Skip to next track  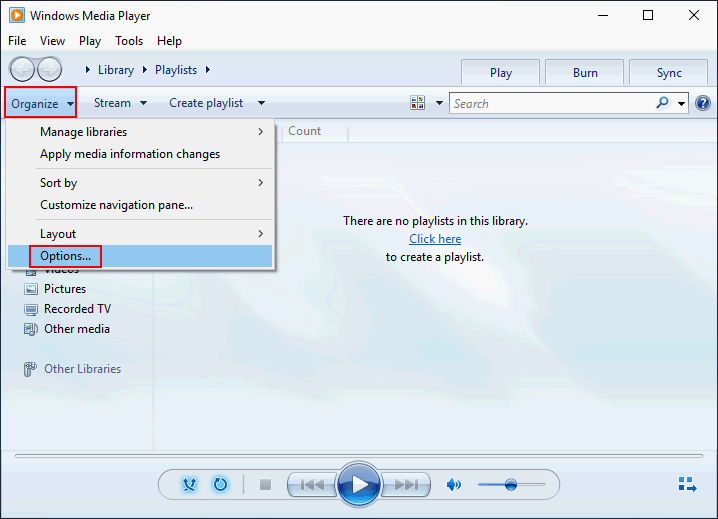click(x=406, y=484)
